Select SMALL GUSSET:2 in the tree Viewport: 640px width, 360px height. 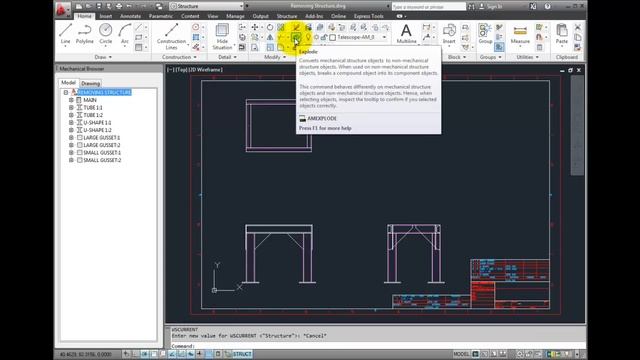tap(102, 160)
